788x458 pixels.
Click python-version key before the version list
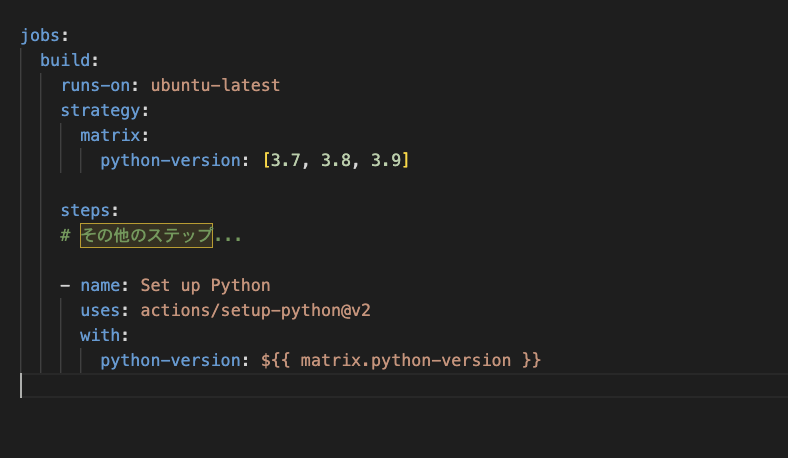pos(170,160)
